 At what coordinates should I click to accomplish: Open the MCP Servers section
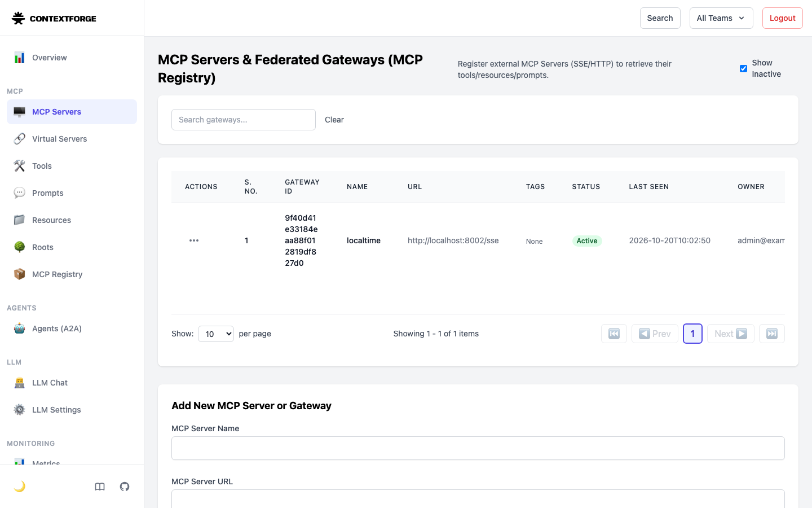tap(72, 112)
